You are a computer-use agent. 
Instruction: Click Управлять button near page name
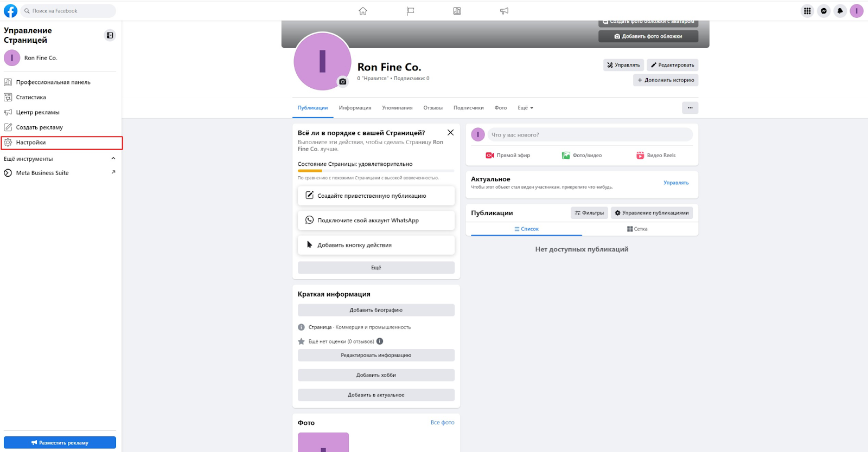point(623,65)
